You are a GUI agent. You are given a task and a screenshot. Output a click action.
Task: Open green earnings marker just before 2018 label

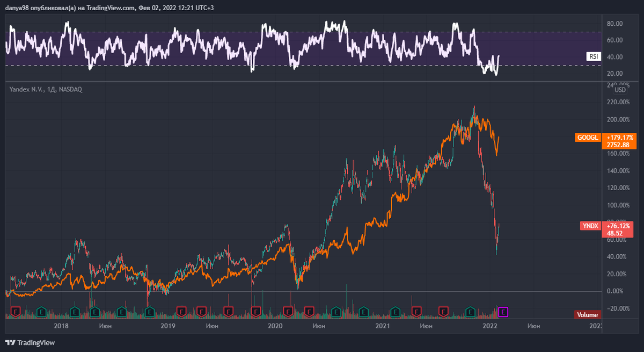point(41,312)
